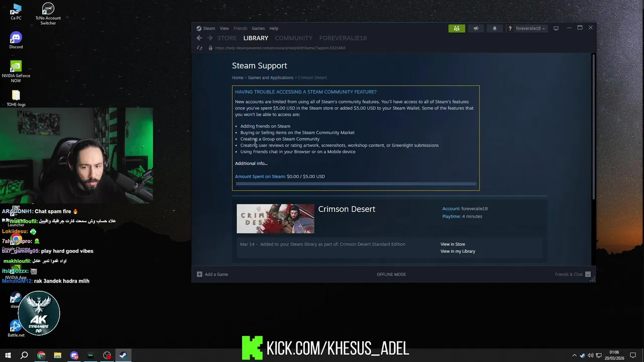
Task: Click the Crimson Desert game thumbnail
Action: coord(275,219)
